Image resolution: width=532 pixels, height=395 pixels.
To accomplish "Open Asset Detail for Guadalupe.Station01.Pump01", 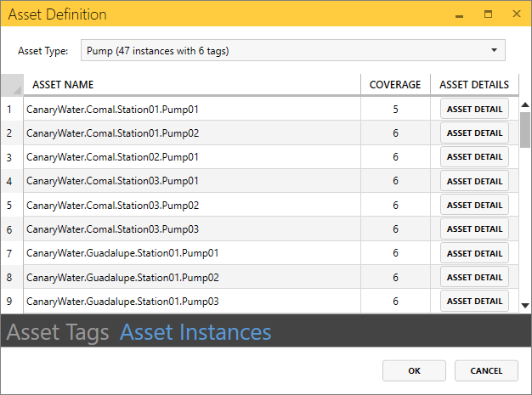I will [474, 253].
